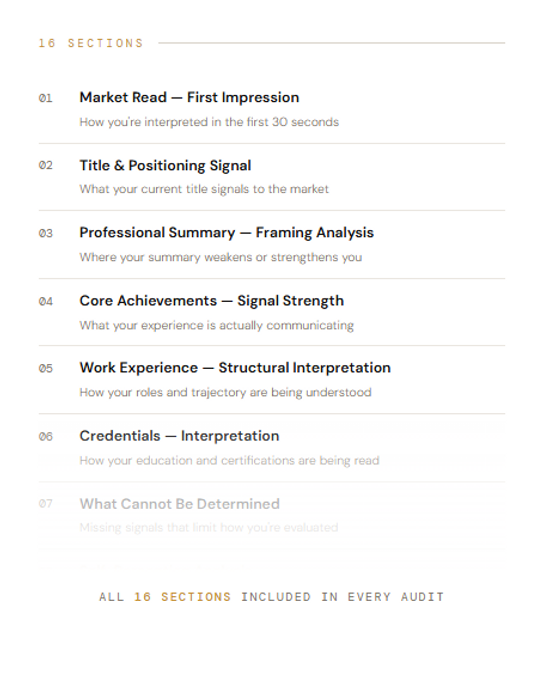Click the 'All 16 sections included' footer text
Viewport: 543px width, 678px height.
coord(272,597)
